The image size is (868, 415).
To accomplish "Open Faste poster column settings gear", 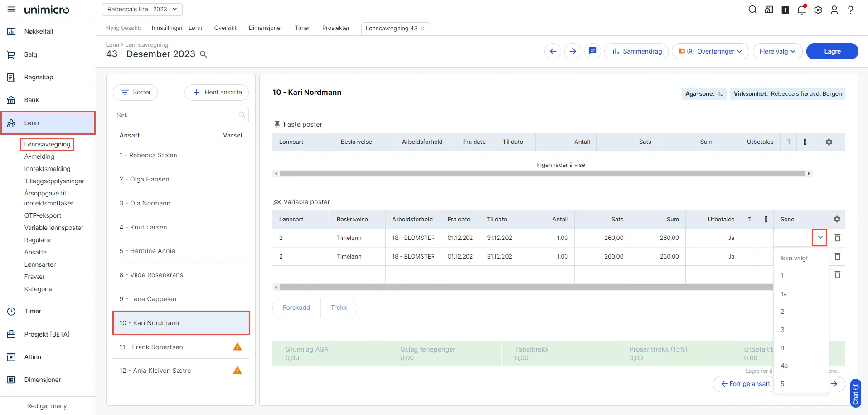I will 829,142.
